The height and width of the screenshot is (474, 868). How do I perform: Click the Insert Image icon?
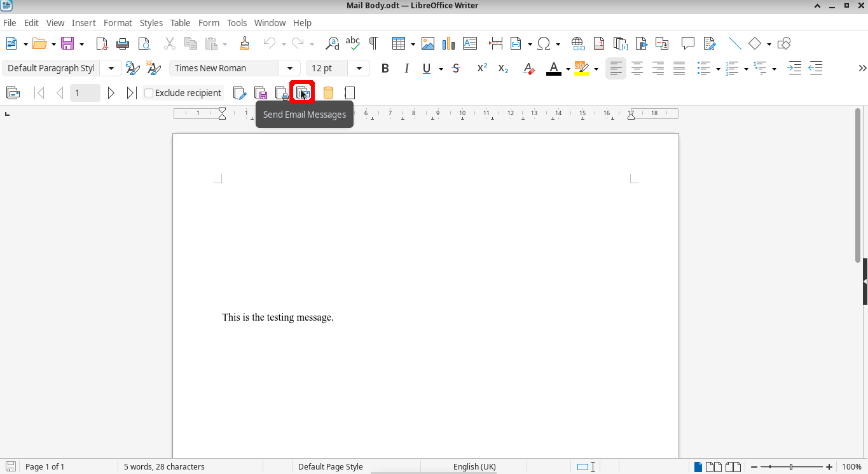tap(428, 43)
